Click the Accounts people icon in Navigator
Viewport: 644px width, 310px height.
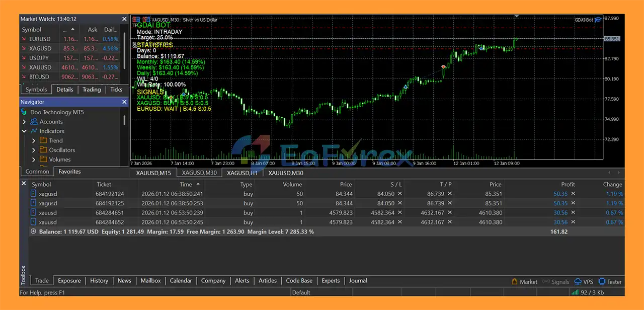[x=34, y=122]
